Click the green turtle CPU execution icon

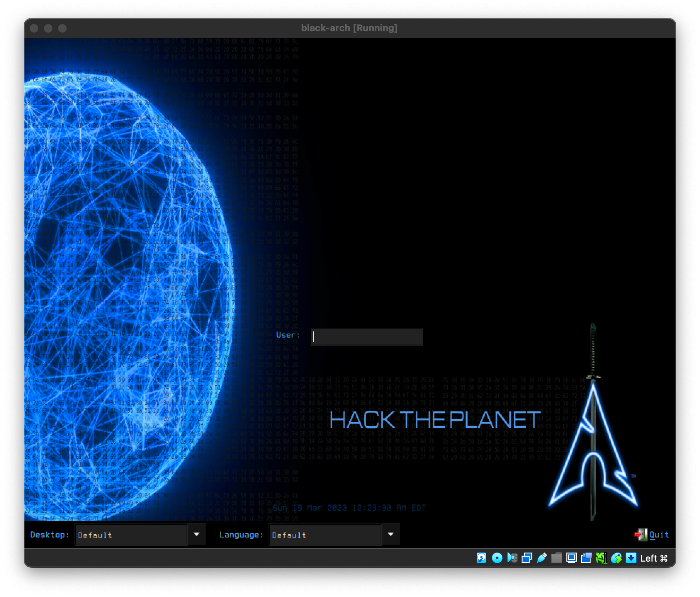tap(601, 558)
